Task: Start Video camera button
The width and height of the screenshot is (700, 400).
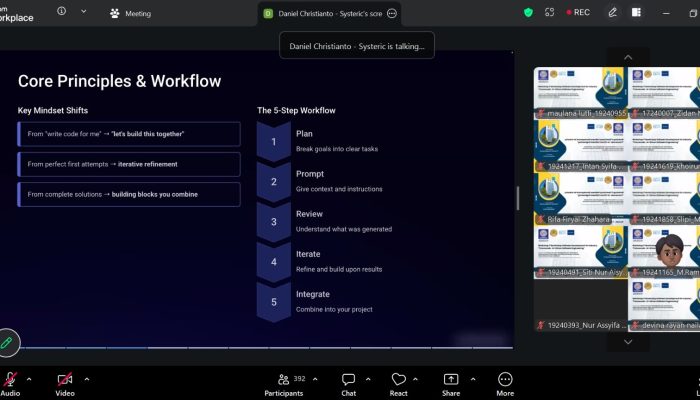Action: 65,384
